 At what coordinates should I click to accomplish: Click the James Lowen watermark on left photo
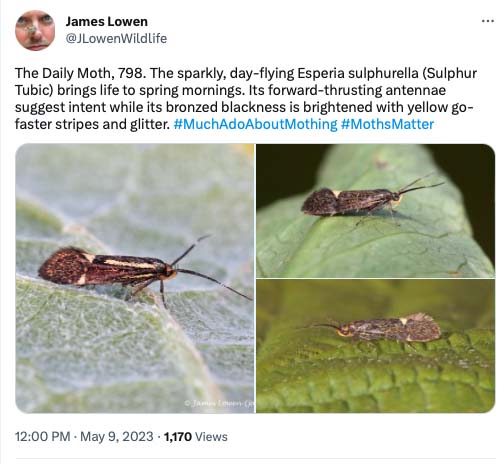click(x=220, y=403)
